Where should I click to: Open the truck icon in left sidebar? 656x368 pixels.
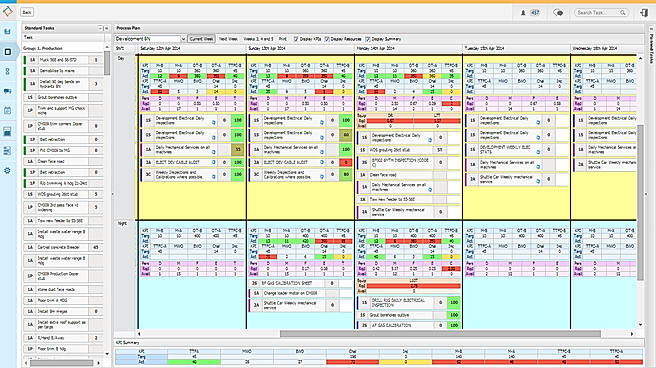coord(8,91)
